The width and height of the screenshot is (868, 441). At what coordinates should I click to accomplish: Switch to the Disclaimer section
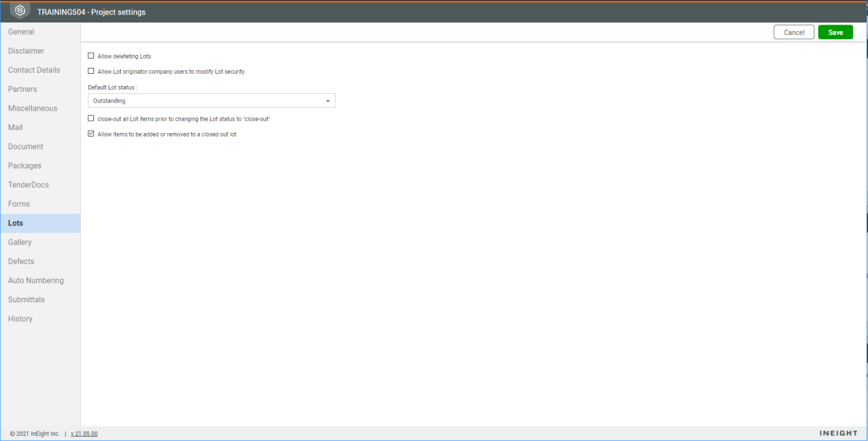click(41, 51)
